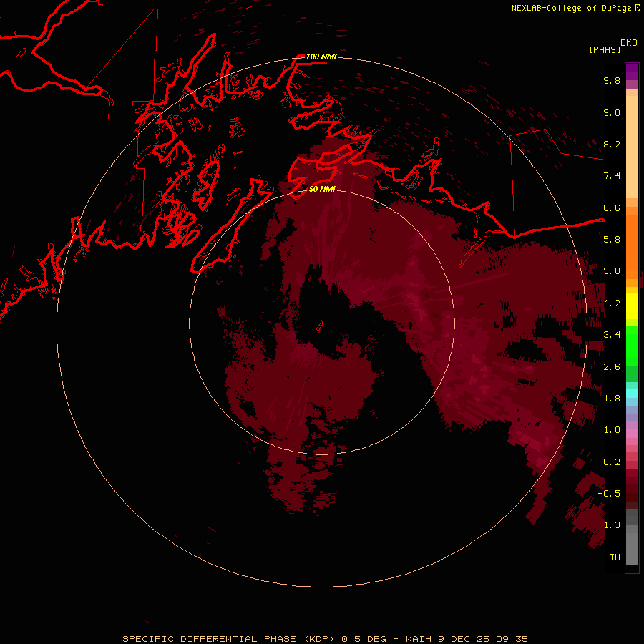Click the 1.8 value on color scale

[x=612, y=399]
